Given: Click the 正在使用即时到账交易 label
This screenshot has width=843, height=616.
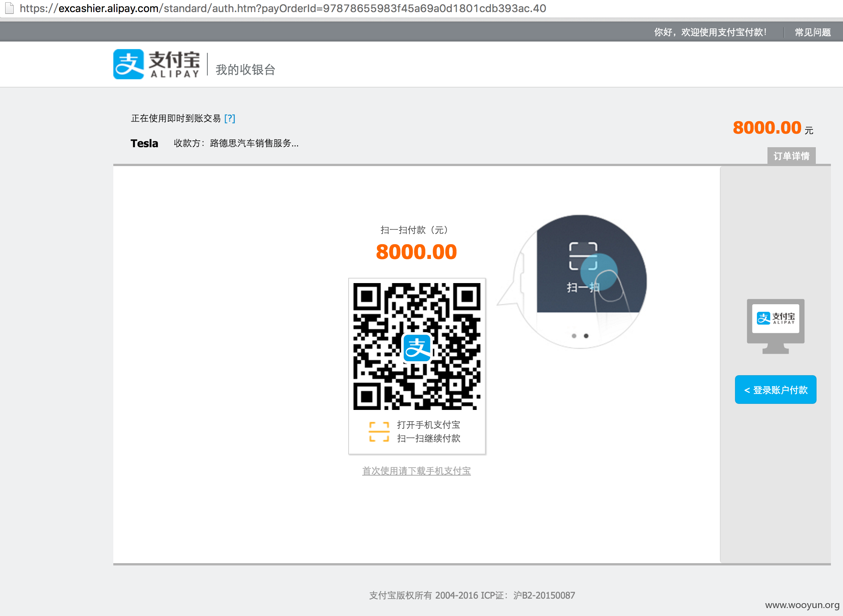Looking at the screenshot, I should pos(176,119).
